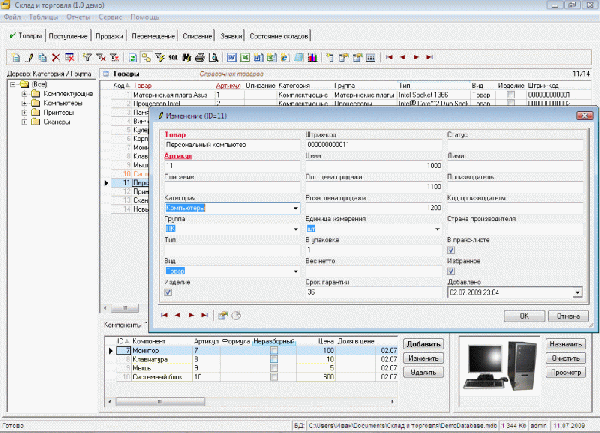The width and height of the screenshot is (600, 433).
Task: Open the 'Категория' dropdown in dialog
Action: [296, 208]
